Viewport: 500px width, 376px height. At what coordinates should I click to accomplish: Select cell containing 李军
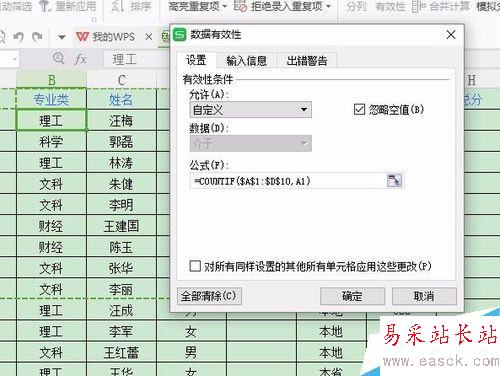(121, 332)
